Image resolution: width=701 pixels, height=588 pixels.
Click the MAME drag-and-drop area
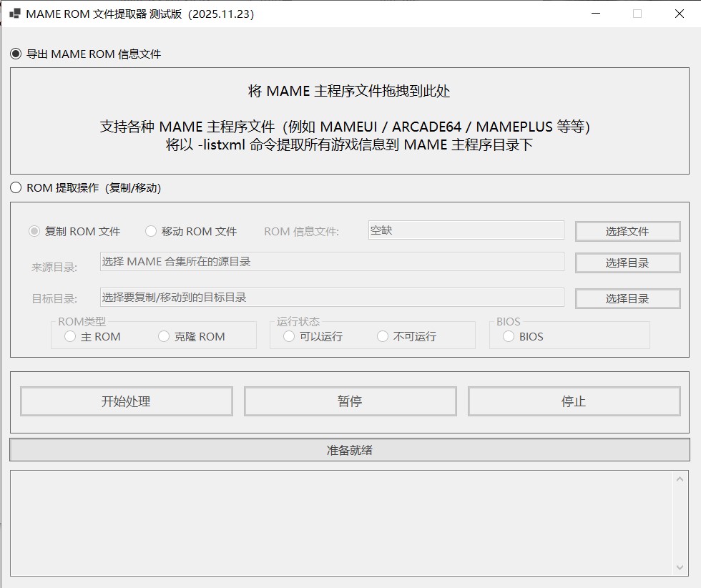[x=350, y=119]
